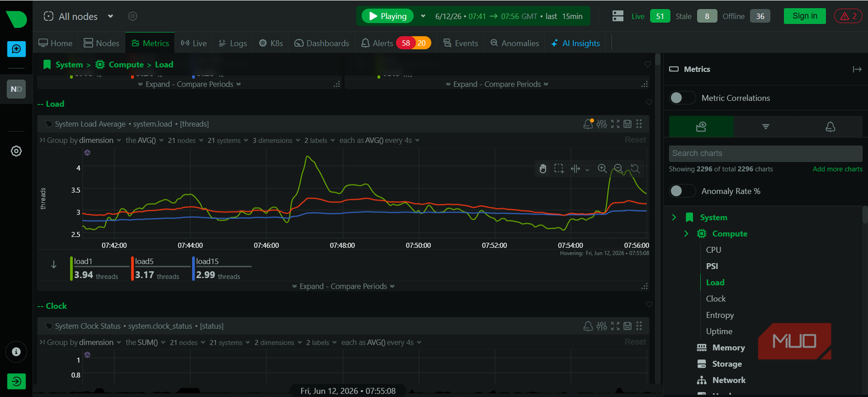Collapse the System tree node in sidebar
Screen dimensions: 868x397
tap(674, 218)
